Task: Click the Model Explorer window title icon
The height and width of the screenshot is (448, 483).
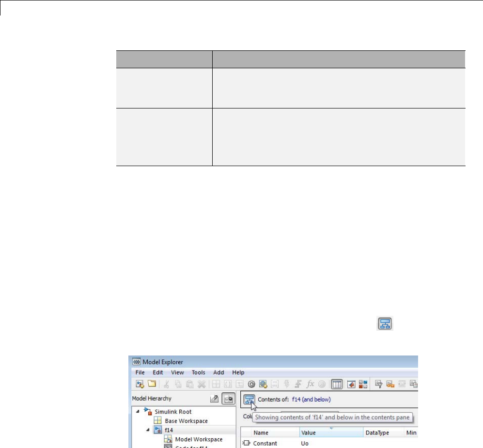Action: [136, 361]
